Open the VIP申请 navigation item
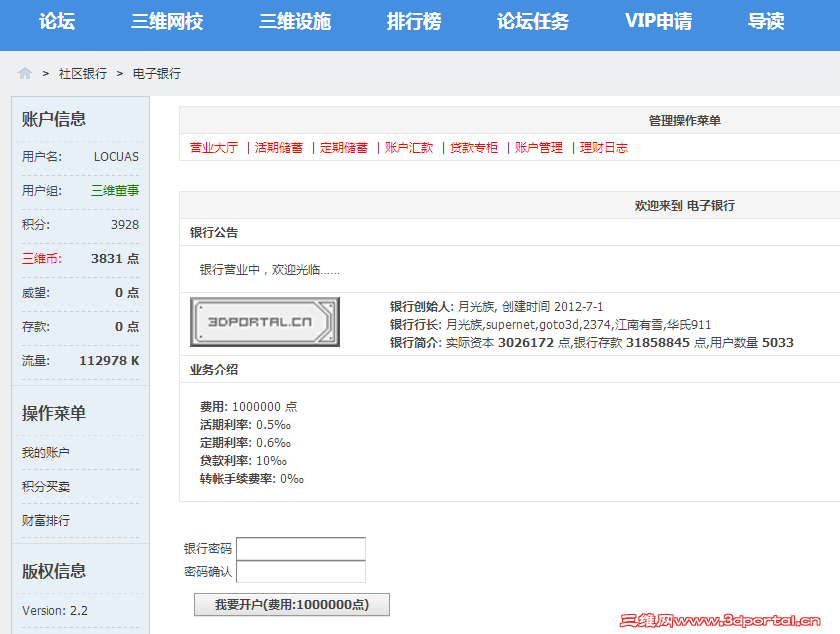This screenshot has width=840, height=634. coord(658,21)
